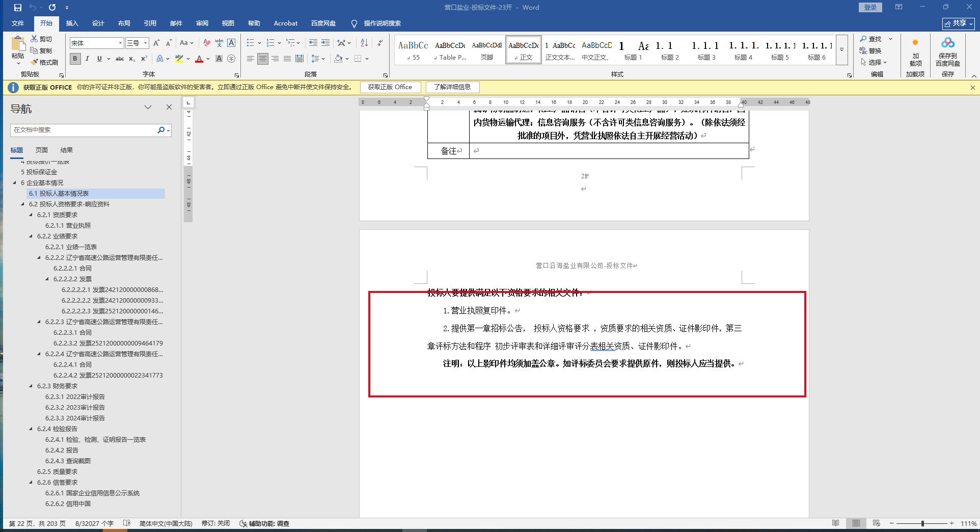Click the zoom slider handle in the status bar

pos(922,523)
